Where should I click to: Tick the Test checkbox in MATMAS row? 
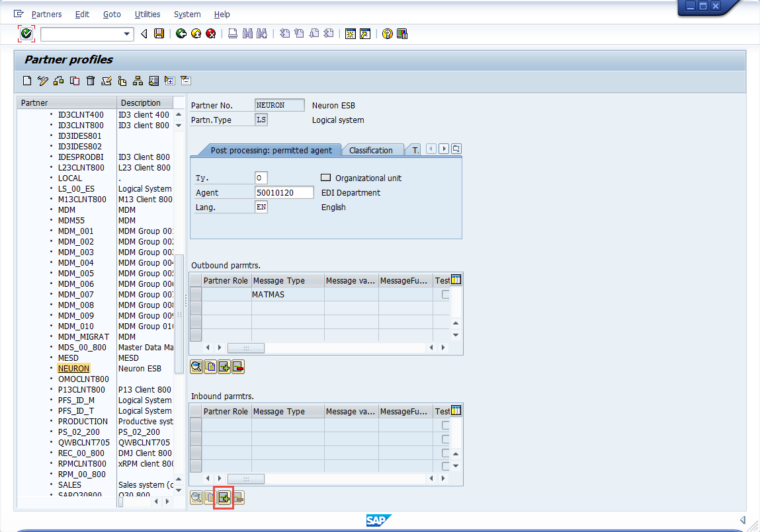pos(445,294)
